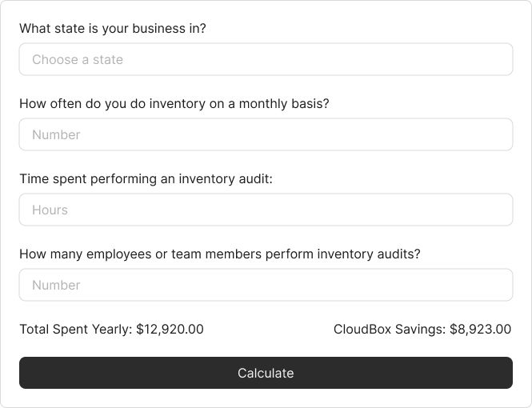532x408 pixels.
Task: Click the Number placeholder under monthly inventory question
Action: coord(56,134)
